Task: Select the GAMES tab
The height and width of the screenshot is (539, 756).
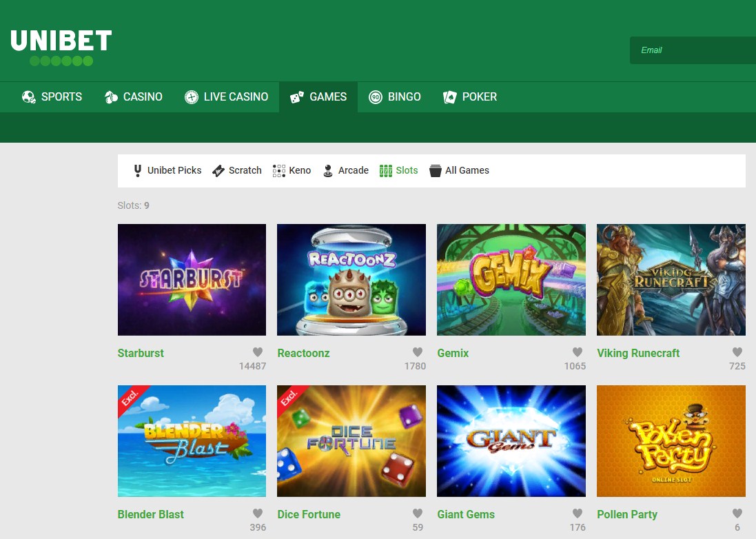Action: pos(318,97)
